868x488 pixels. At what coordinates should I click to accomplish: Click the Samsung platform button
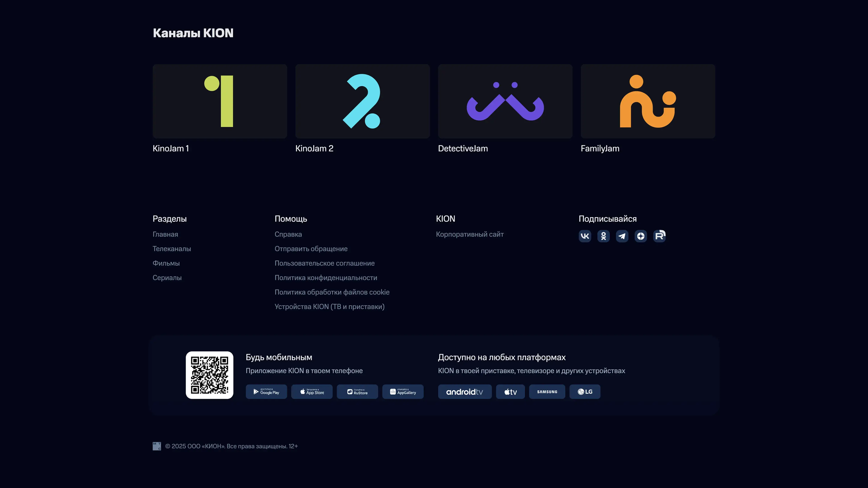pos(547,392)
